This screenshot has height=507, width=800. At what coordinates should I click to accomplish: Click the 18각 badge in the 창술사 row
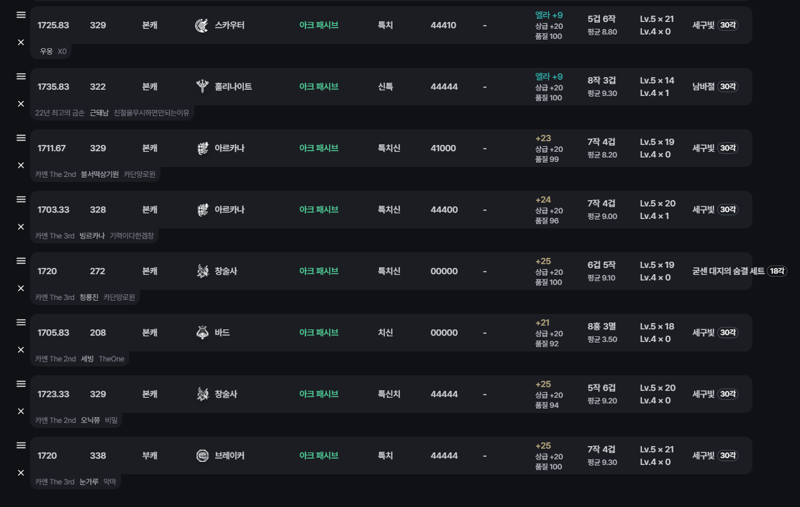click(777, 271)
